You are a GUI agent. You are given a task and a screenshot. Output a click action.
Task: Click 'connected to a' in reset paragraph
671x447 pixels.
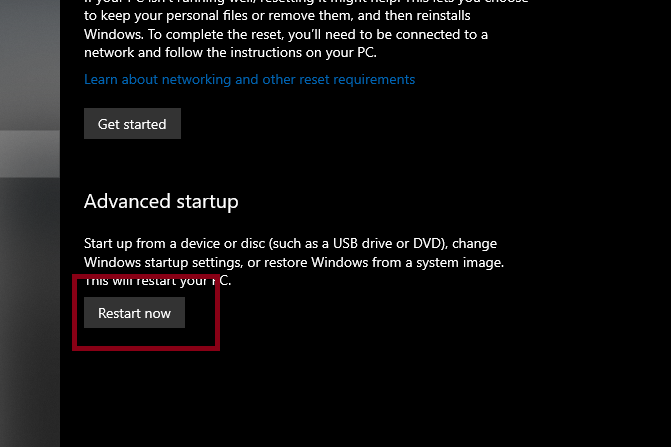pyautogui.click(x=442, y=34)
